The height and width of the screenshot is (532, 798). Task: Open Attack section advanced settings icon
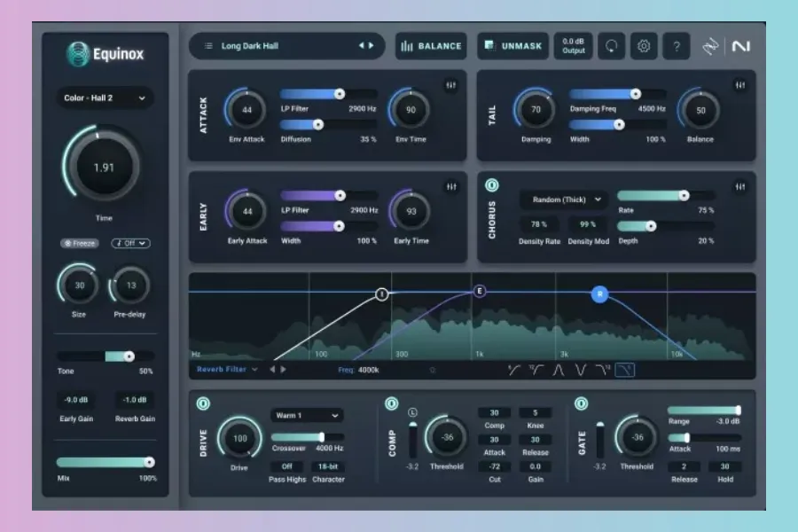(450, 85)
